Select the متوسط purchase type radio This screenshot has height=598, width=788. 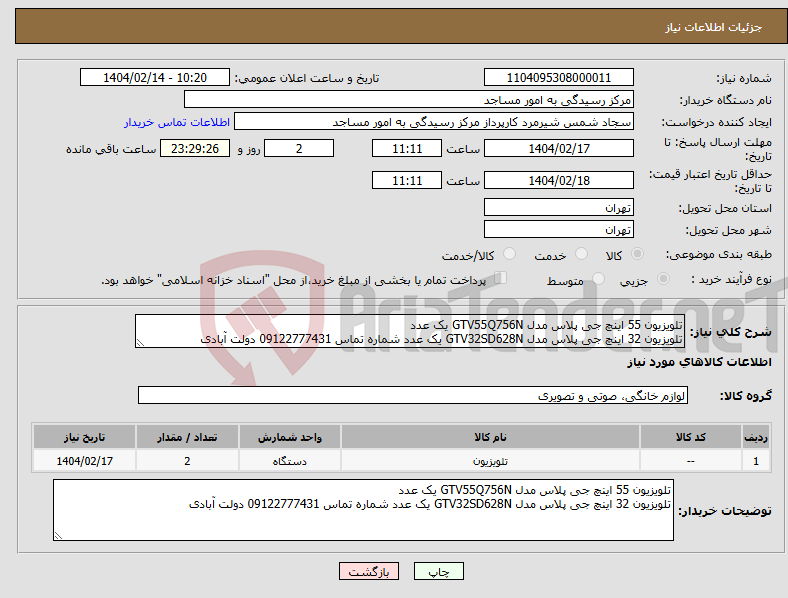coord(599,278)
